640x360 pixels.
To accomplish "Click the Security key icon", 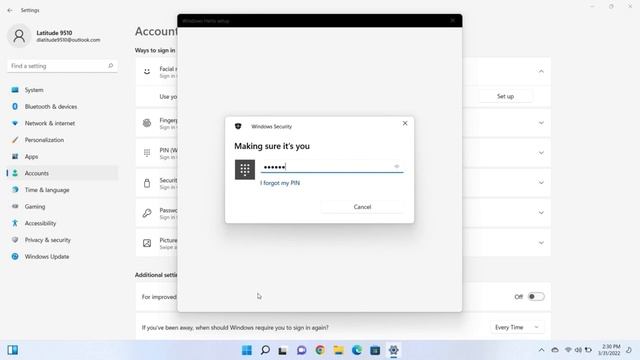I will (147, 183).
